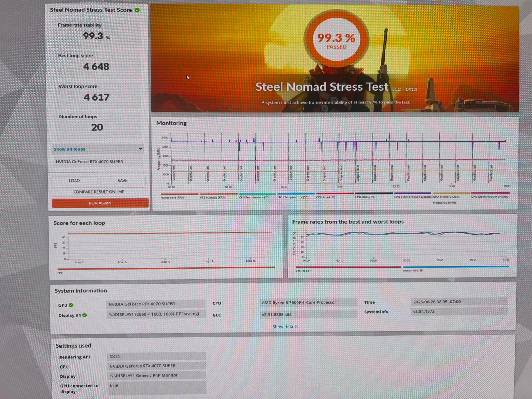532x399 pixels.
Task: Open COMPARE RESULT ONLINE
Action: tap(99, 192)
